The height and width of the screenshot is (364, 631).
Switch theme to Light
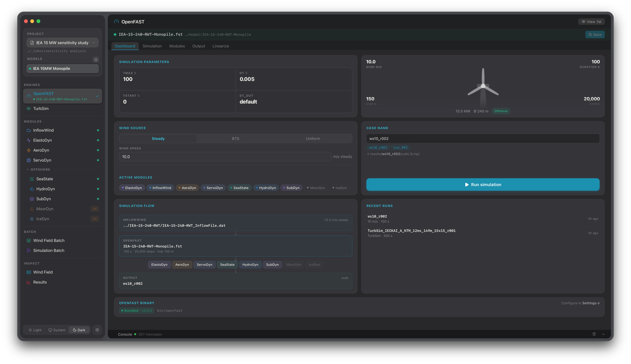point(35,330)
